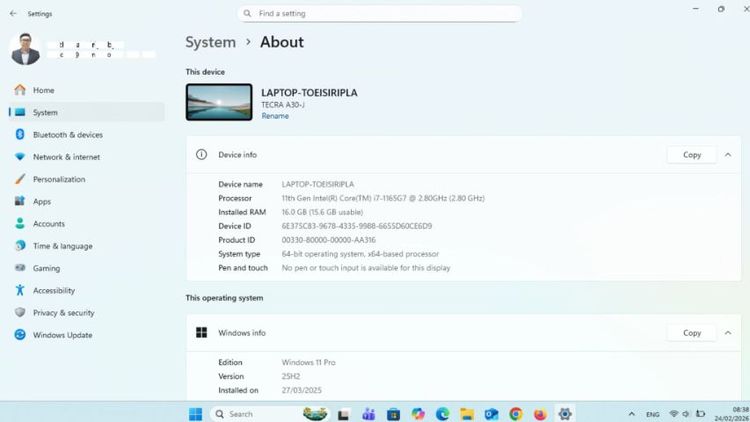Screen dimensions: 750x422
Task: Click the magnifier icon in Find a setting
Action: [247, 13]
